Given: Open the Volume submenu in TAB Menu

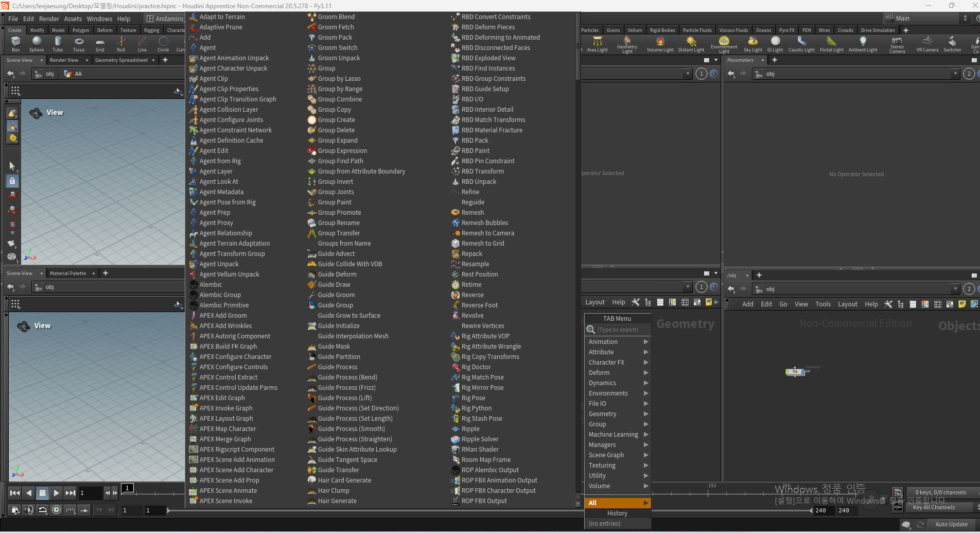Looking at the screenshot, I should (x=618, y=486).
